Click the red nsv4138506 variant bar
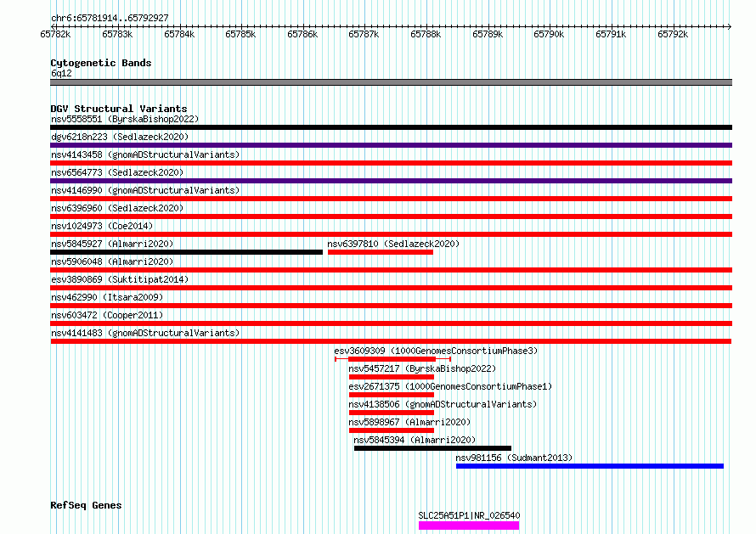 click(392, 413)
